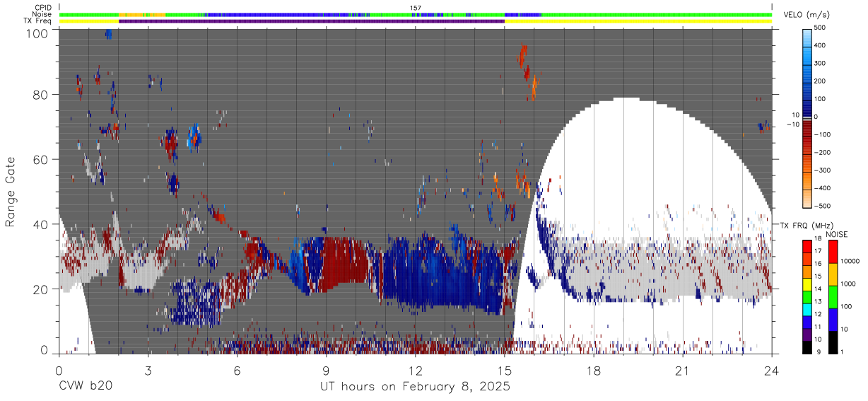Click the pale orange bottom of velocity color bar
Image resolution: width=868 pixels, height=401 pixels.
tap(807, 198)
